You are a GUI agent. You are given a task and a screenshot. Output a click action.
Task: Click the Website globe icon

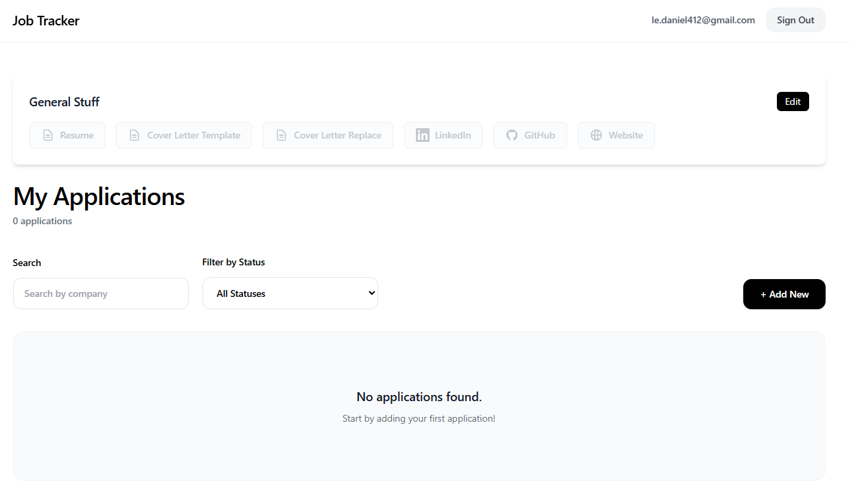596,136
